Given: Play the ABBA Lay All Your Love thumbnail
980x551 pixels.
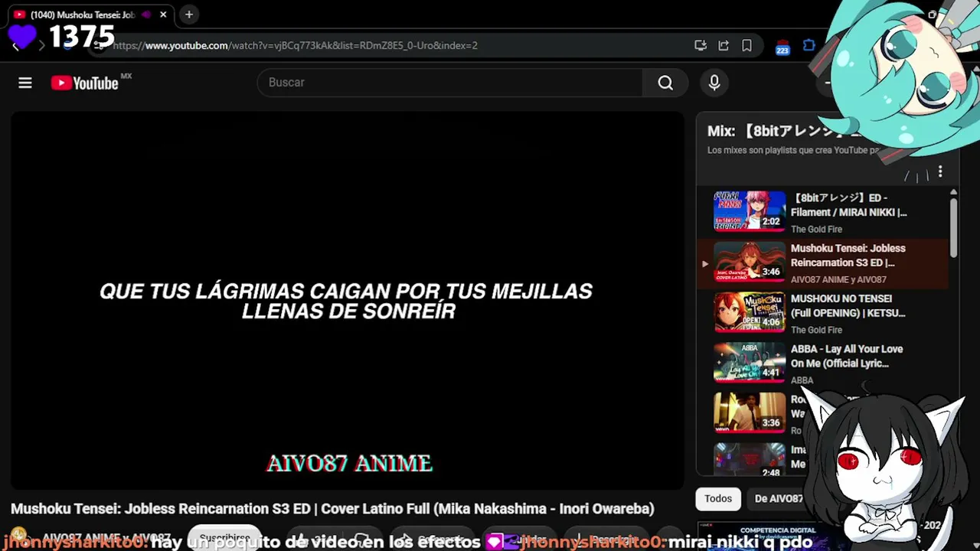Looking at the screenshot, I should tap(750, 362).
